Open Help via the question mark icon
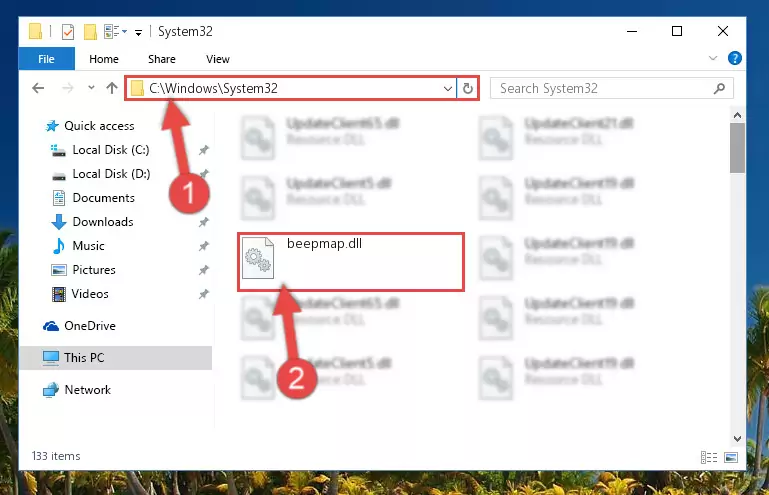Image resolution: width=769 pixels, height=495 pixels. (734, 58)
